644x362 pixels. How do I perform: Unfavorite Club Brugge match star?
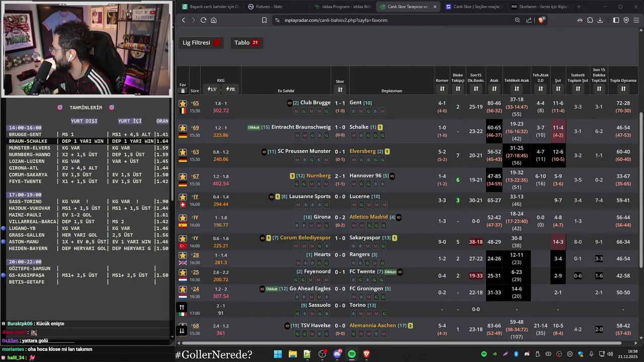click(x=183, y=103)
